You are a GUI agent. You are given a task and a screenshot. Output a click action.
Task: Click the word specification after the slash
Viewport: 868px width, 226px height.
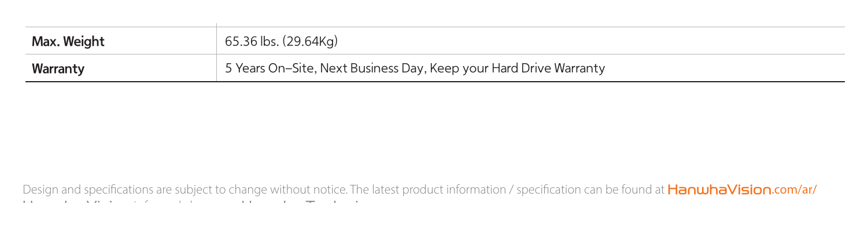pos(543,189)
